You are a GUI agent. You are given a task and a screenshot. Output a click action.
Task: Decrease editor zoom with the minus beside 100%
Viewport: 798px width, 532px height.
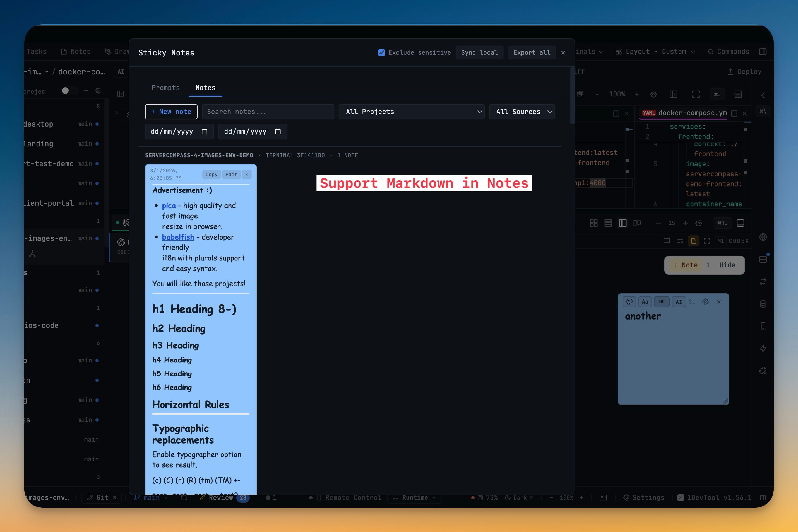(597, 94)
